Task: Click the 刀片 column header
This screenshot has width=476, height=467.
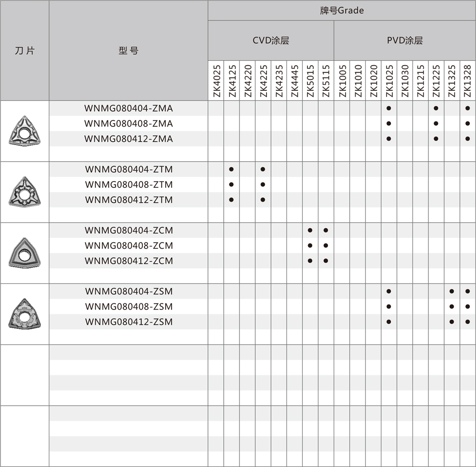Action: coord(25,50)
